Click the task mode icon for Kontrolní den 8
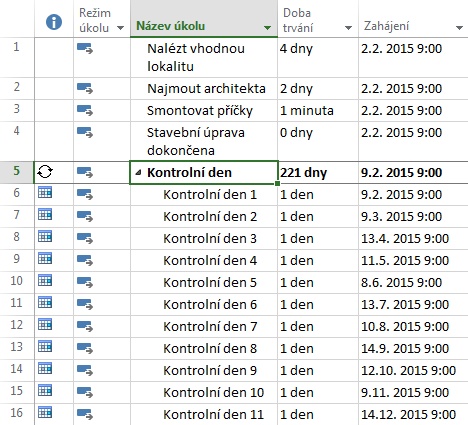 pos(85,349)
